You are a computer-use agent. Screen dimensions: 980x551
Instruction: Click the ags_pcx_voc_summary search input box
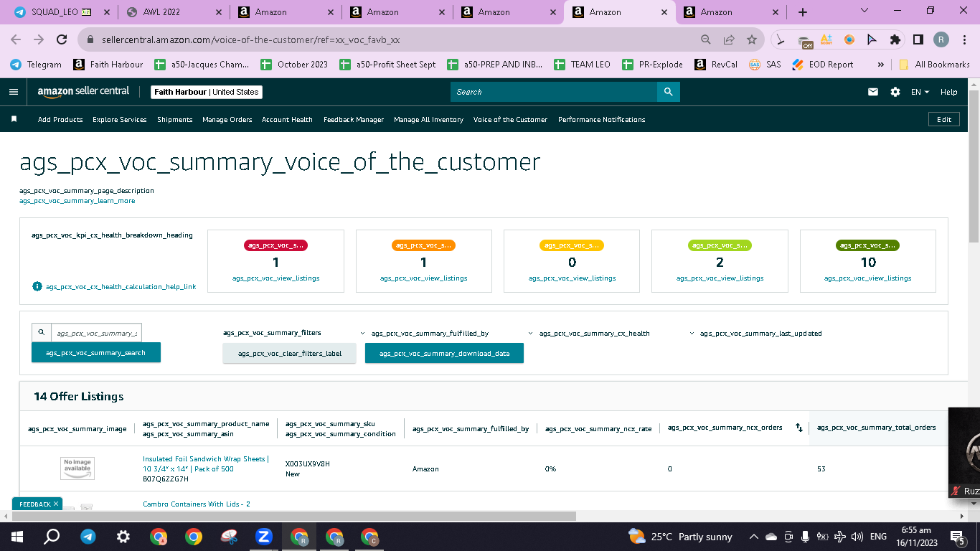96,333
